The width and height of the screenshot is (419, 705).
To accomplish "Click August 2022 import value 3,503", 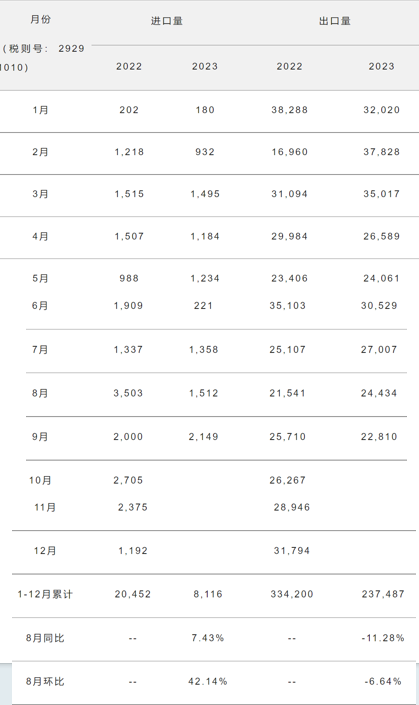I will click(128, 393).
